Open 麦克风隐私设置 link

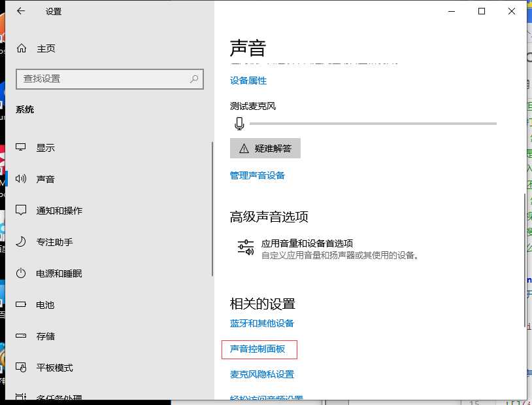[x=262, y=374]
